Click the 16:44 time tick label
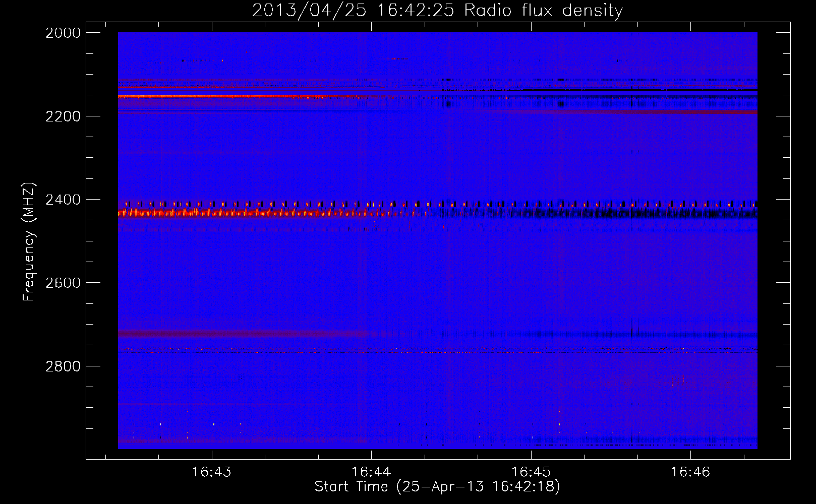This screenshot has width=816, height=504. click(x=371, y=472)
